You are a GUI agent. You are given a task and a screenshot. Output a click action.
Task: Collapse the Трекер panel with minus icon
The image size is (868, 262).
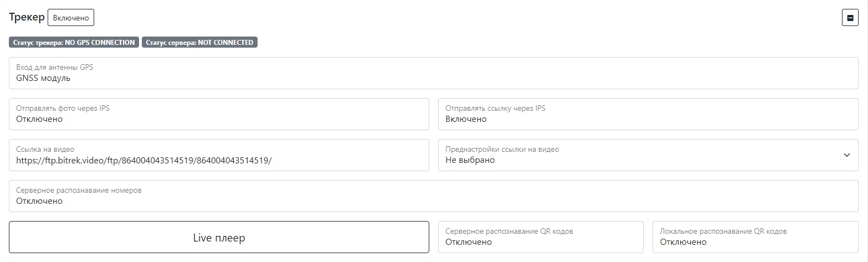click(850, 18)
